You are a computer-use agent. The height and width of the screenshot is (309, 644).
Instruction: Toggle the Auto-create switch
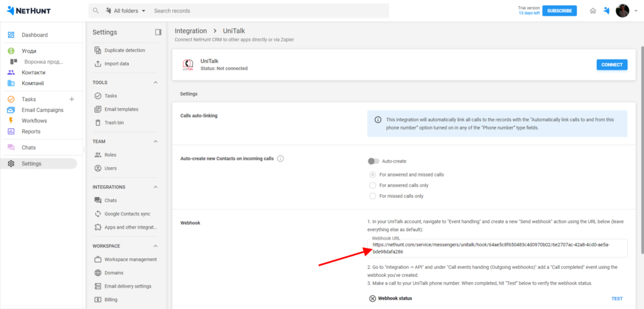[x=374, y=161]
